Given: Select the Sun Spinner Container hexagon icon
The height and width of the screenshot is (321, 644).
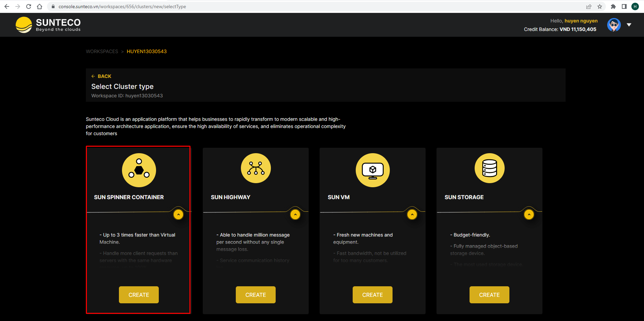Looking at the screenshot, I should click(x=139, y=170).
